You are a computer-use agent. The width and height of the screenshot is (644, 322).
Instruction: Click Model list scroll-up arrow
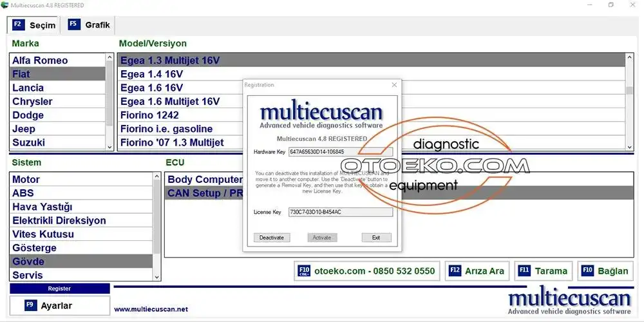click(x=630, y=57)
